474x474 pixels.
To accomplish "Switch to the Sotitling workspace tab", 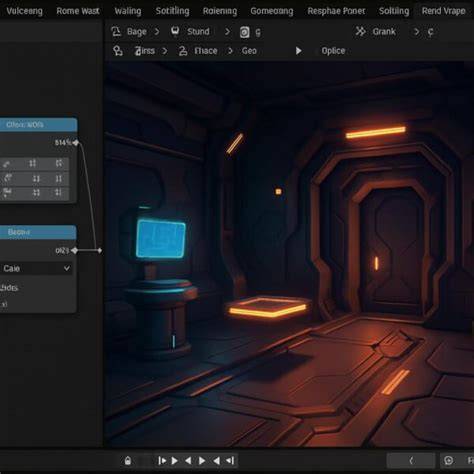I will pos(172,11).
